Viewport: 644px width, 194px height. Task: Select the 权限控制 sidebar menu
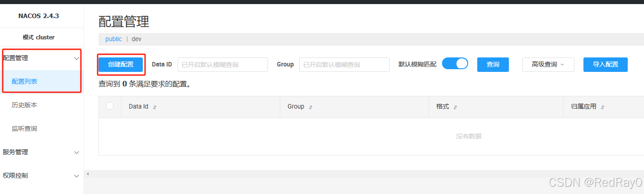click(x=42, y=175)
